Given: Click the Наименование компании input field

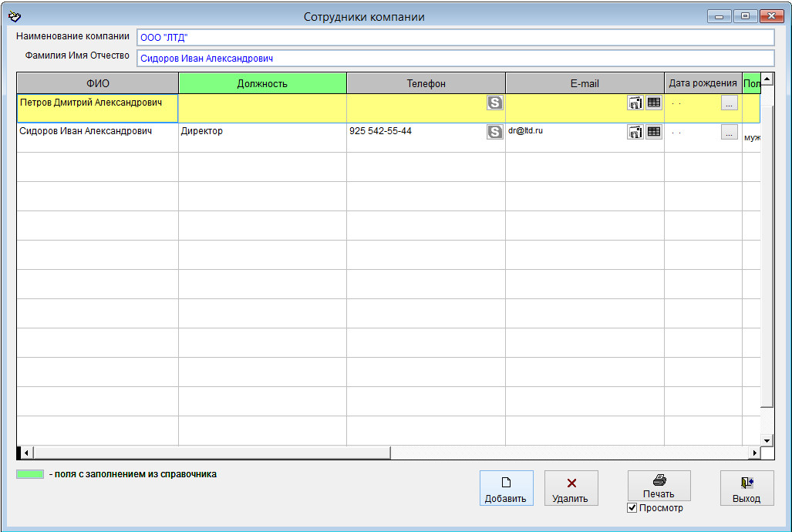Looking at the screenshot, I should tap(456, 37).
